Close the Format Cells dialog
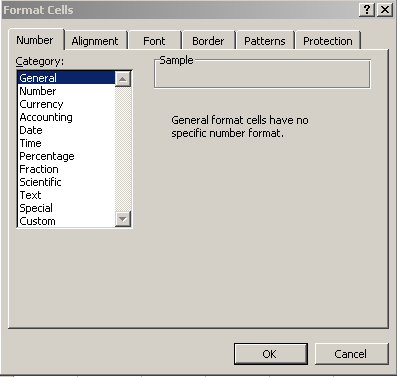397x377 pixels. tap(385, 10)
